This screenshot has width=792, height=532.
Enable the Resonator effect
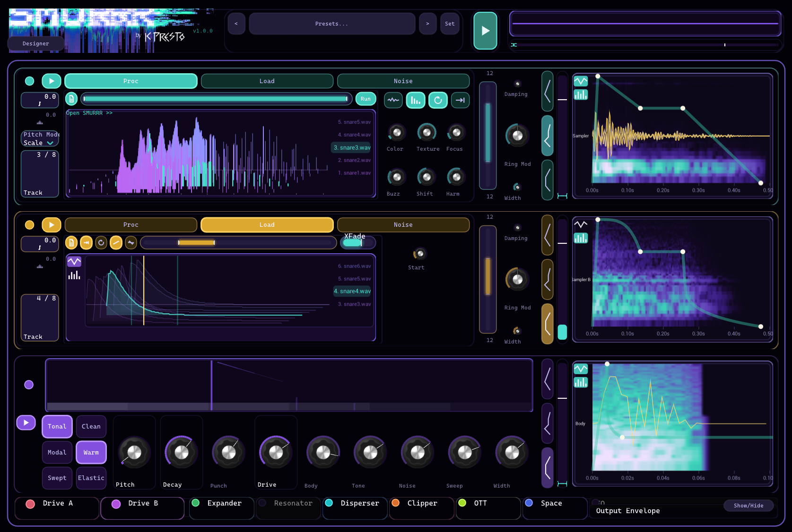262,503
